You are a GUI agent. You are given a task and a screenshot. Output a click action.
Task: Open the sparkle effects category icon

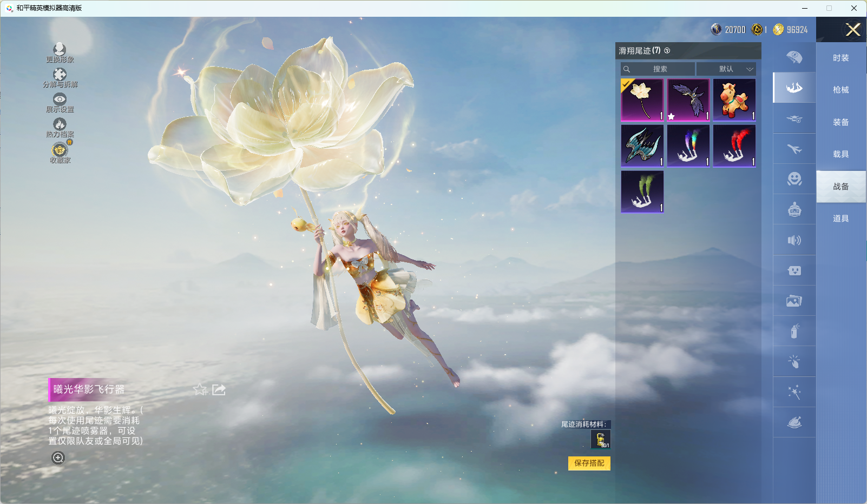click(794, 392)
